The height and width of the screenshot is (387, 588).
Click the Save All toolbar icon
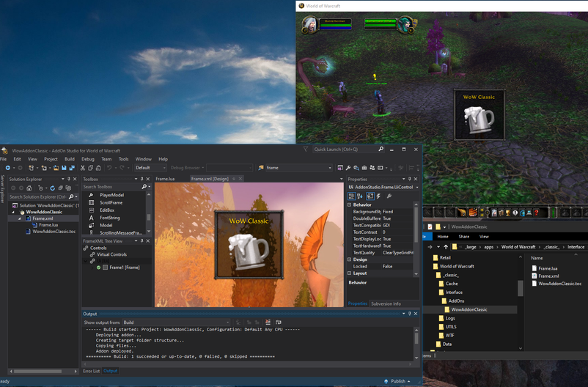click(x=72, y=168)
